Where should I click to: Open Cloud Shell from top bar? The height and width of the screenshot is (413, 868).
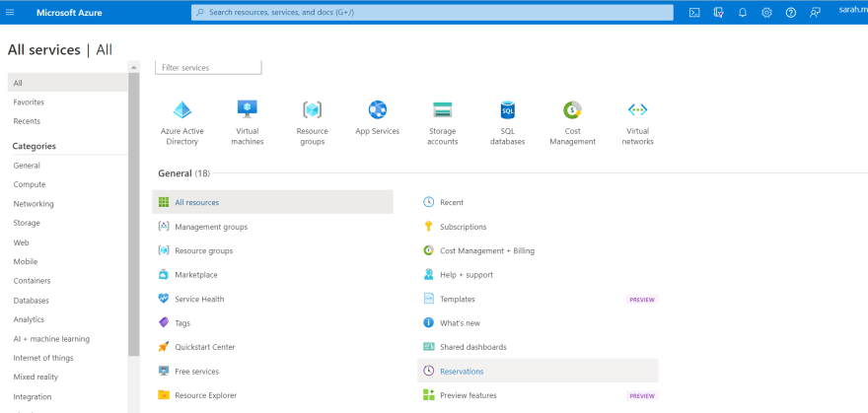coord(694,13)
